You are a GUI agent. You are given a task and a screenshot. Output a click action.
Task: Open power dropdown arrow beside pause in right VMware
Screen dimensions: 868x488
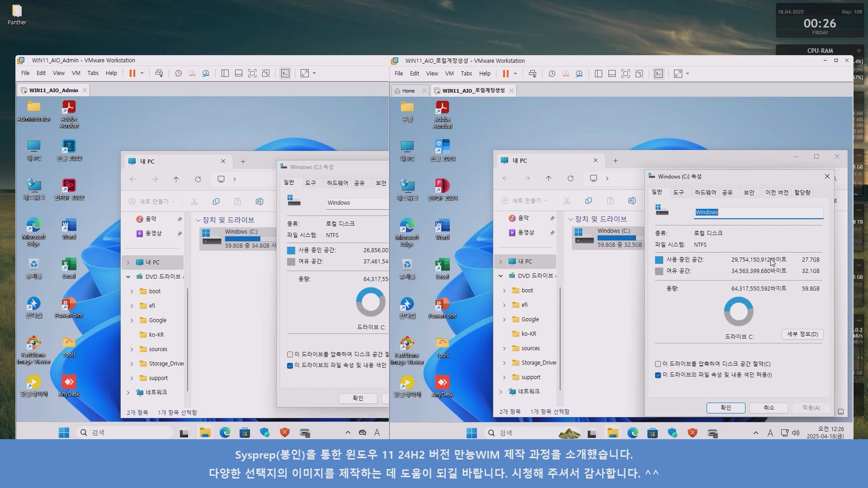(515, 74)
